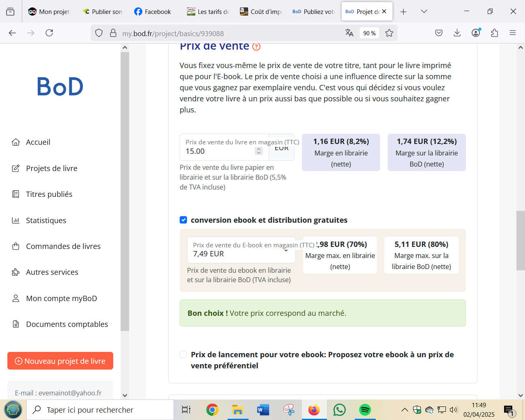Image resolution: width=525 pixels, height=420 pixels.
Task: Reload the current page
Action: pyautogui.click(x=49, y=33)
